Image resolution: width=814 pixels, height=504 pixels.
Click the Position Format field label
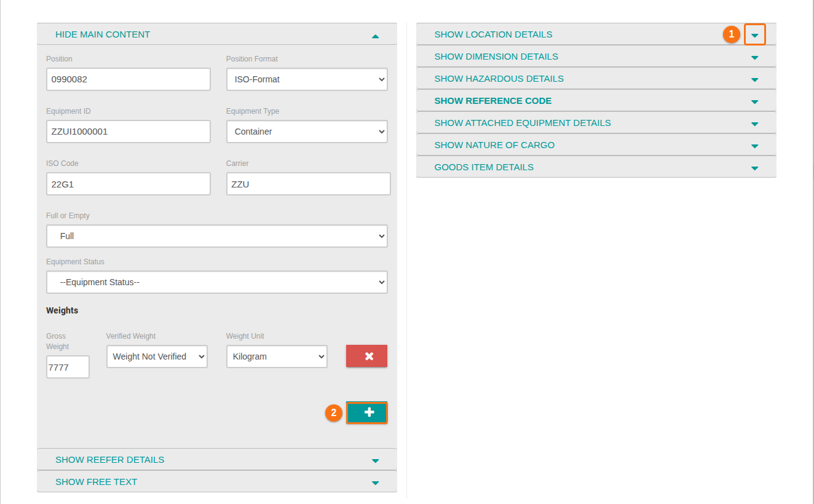(252, 59)
